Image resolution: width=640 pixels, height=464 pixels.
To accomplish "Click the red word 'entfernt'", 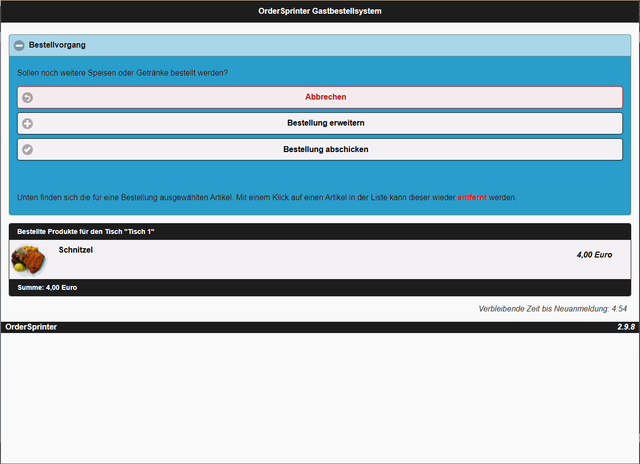I will 472,197.
